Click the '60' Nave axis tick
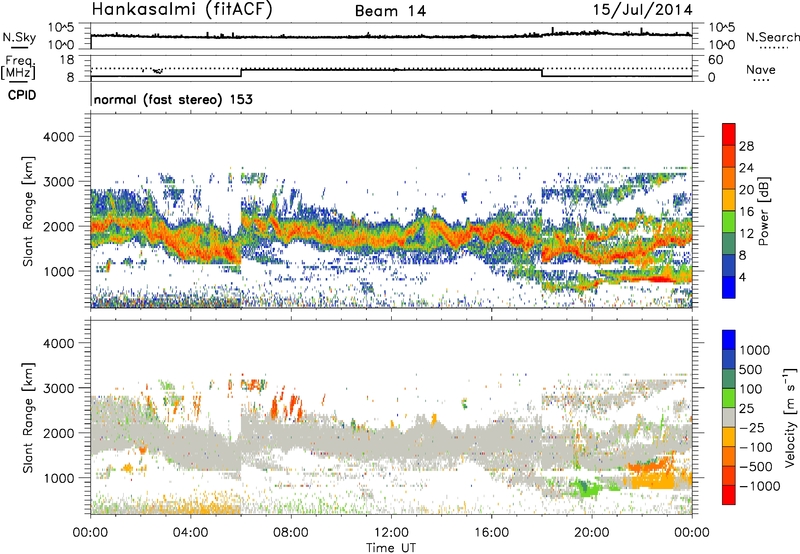This screenshot has width=800, height=554. pyautogui.click(x=715, y=60)
